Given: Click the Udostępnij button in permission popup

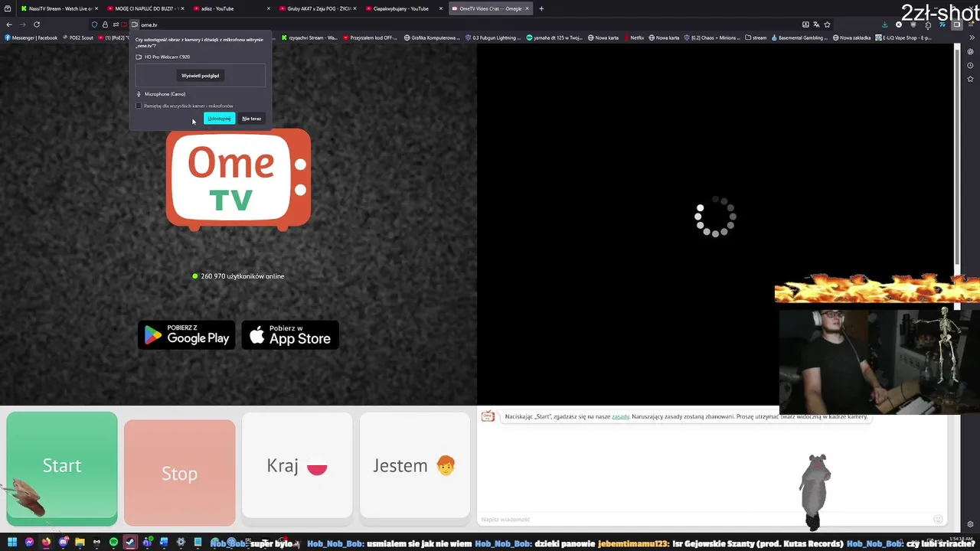Looking at the screenshot, I should [219, 119].
